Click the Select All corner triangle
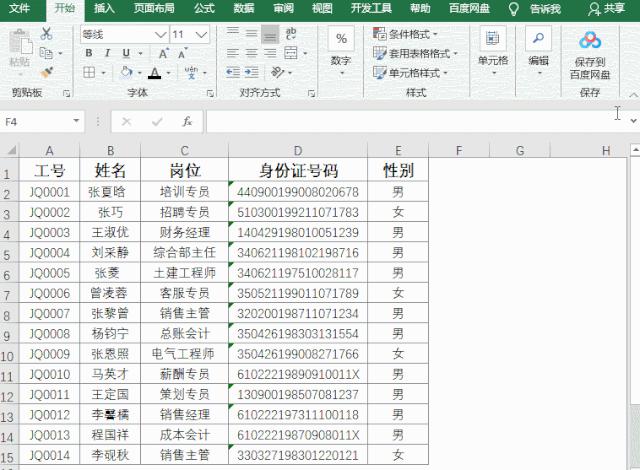 pyautogui.click(x=11, y=150)
